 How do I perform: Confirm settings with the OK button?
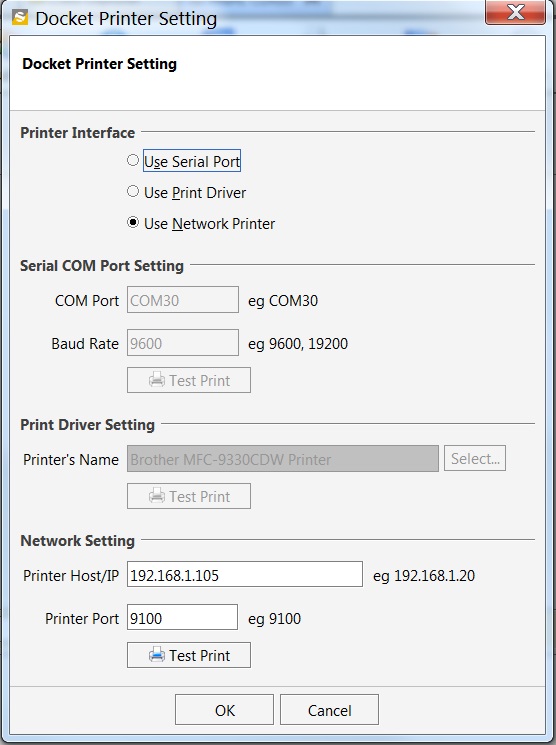pyautogui.click(x=224, y=709)
